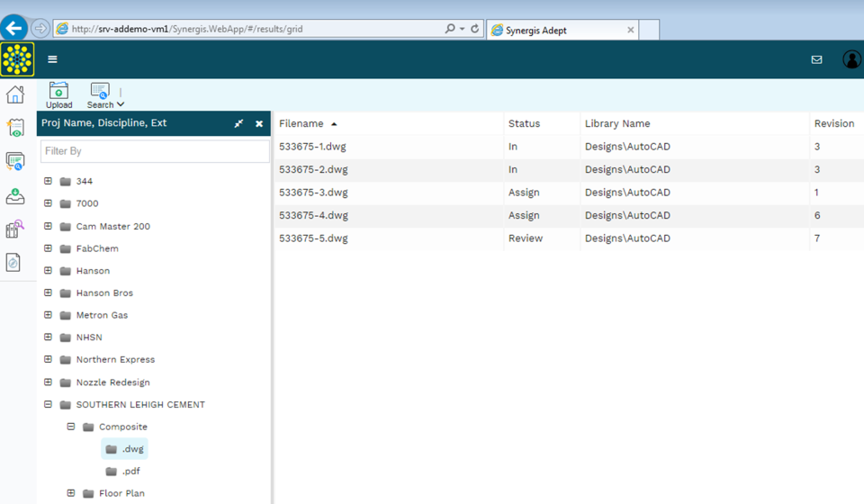Select the Composite folder label
The height and width of the screenshot is (504, 864).
123,427
